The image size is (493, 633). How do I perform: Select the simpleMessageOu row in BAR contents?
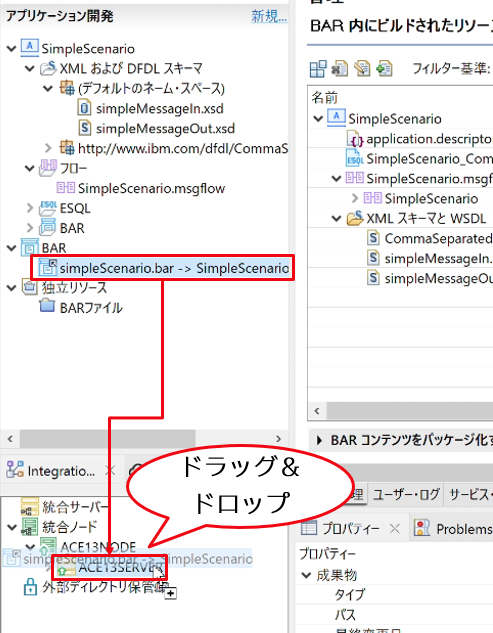tap(430, 278)
